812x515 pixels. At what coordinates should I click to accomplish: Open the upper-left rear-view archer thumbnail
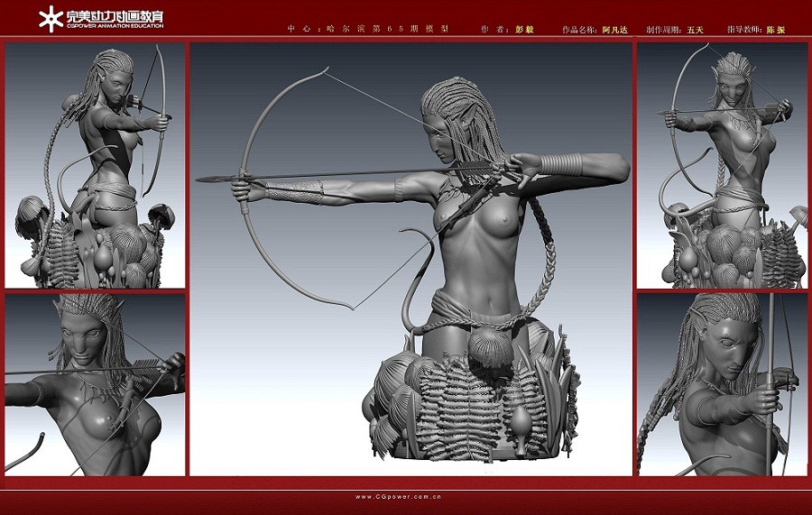95,165
